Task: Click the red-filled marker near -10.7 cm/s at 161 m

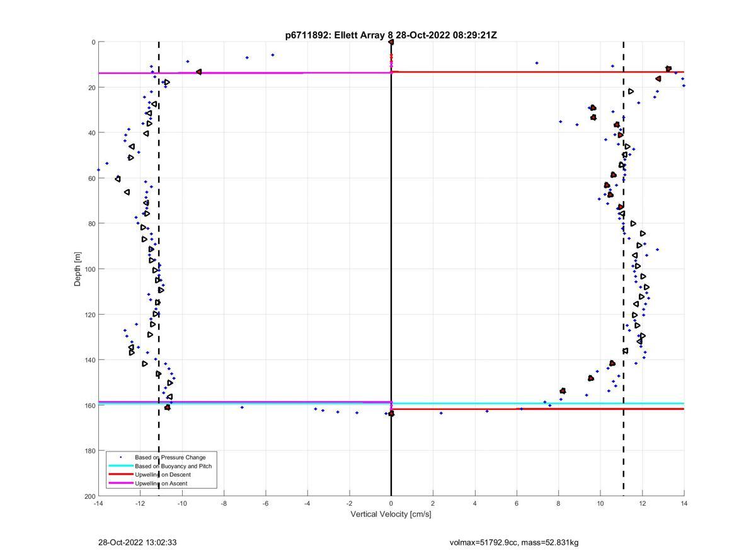Action: coord(168,407)
